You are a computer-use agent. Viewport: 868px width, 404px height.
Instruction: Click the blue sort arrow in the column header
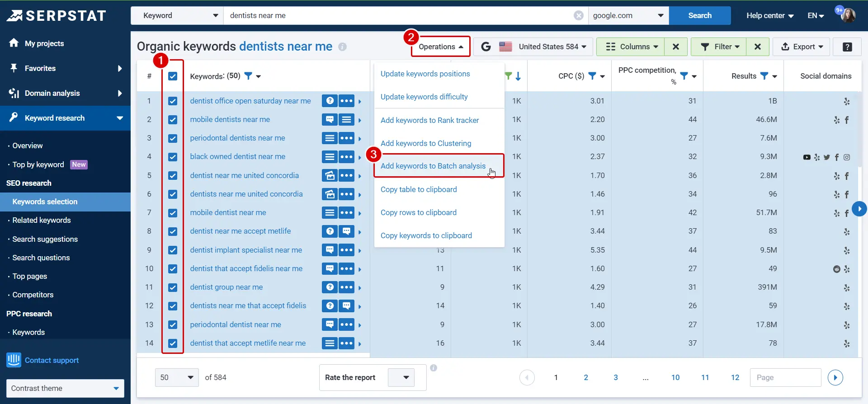point(518,76)
